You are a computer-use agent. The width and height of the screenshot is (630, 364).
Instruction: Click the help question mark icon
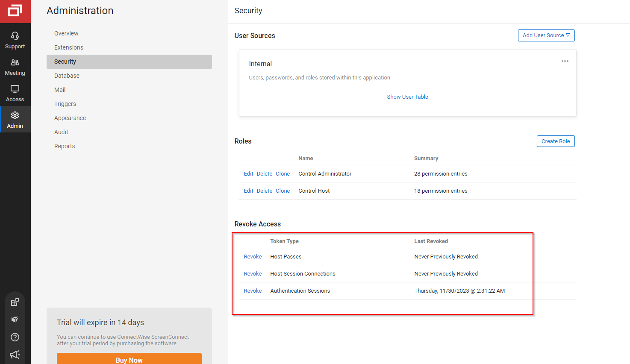point(15,337)
